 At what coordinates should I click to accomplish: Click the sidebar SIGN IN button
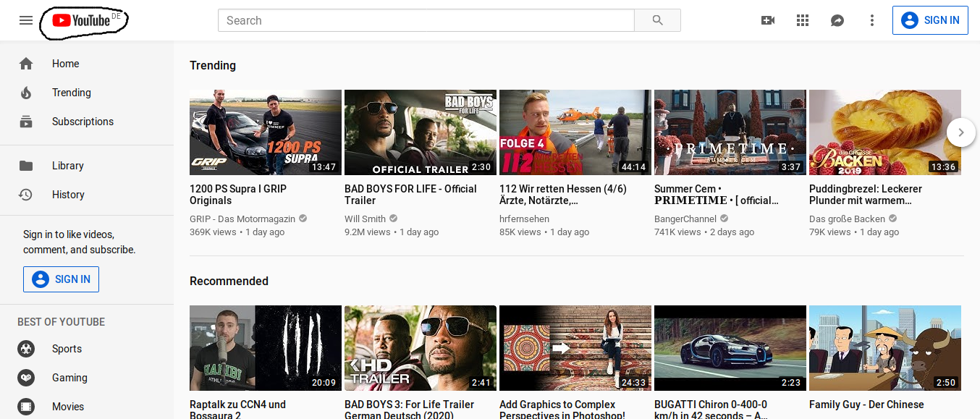[x=61, y=279]
